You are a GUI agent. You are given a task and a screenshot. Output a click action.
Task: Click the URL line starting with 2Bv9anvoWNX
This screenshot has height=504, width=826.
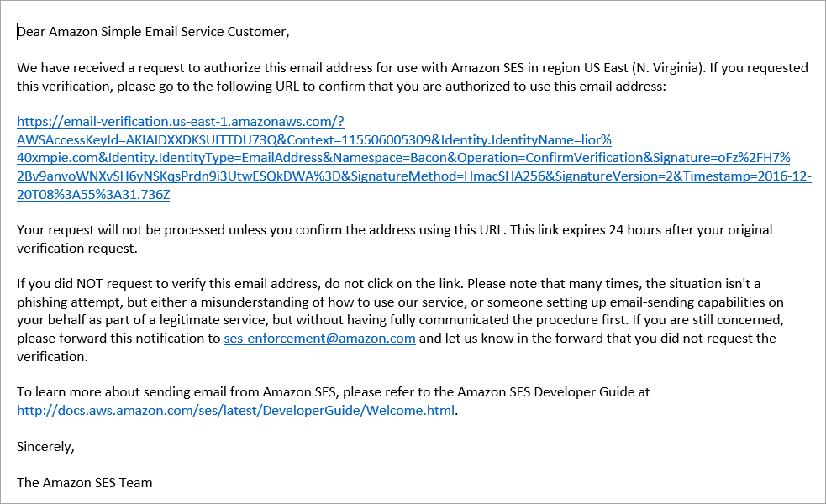[413, 176]
